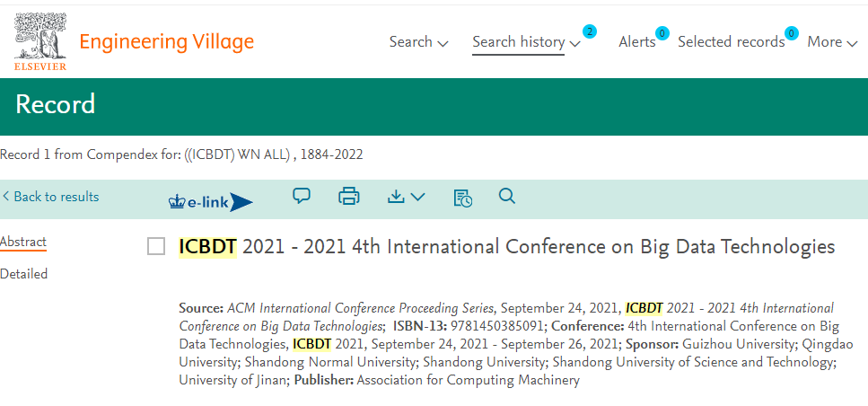Expand the Search menu
868x406 pixels.
pyautogui.click(x=418, y=42)
